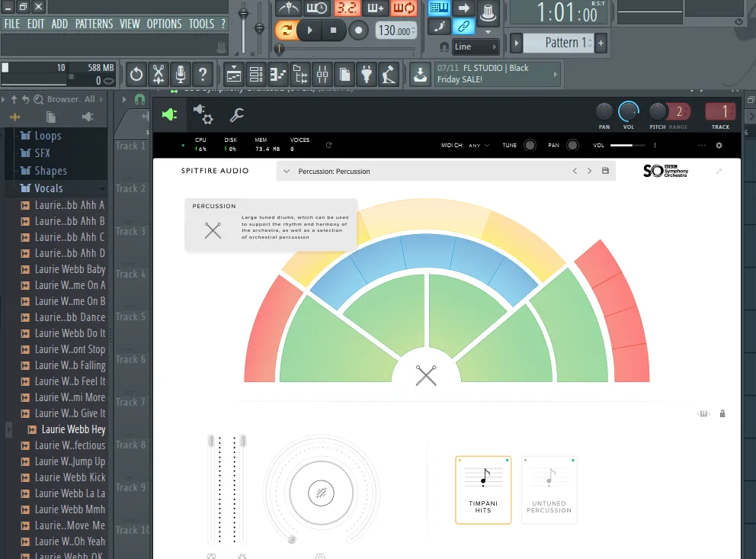The width and height of the screenshot is (756, 559).
Task: Toggle the pattern/song mode button
Action: [286, 31]
